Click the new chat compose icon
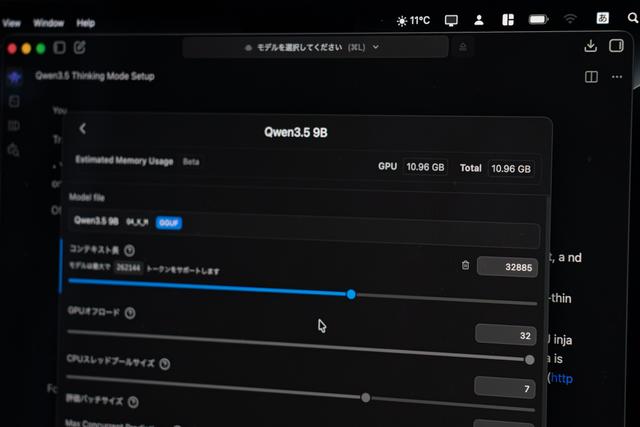Image resolution: width=640 pixels, height=427 pixels. click(x=79, y=47)
